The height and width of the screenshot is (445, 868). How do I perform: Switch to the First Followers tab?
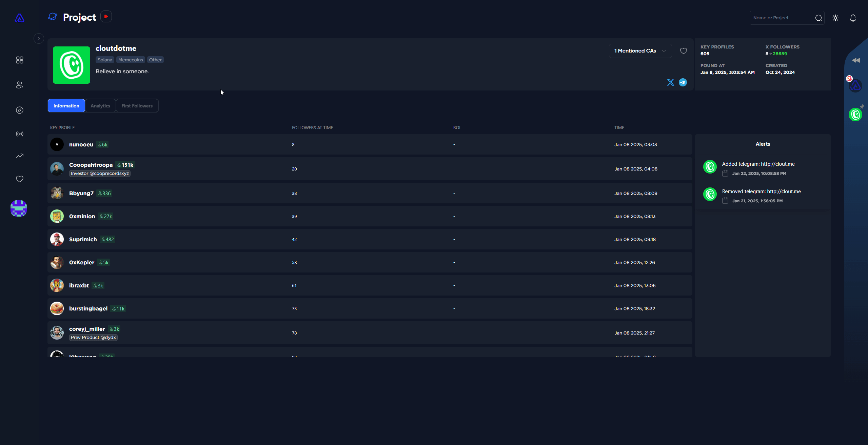(x=137, y=106)
